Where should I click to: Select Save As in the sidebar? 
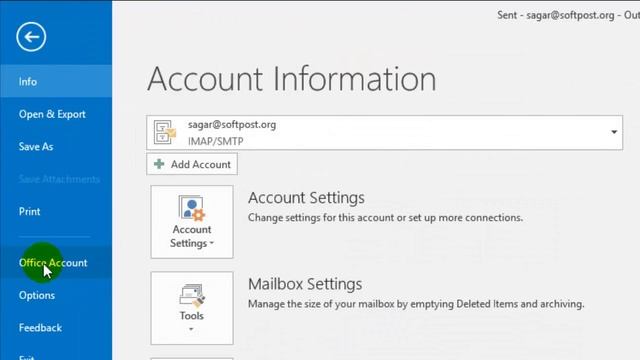56,147
